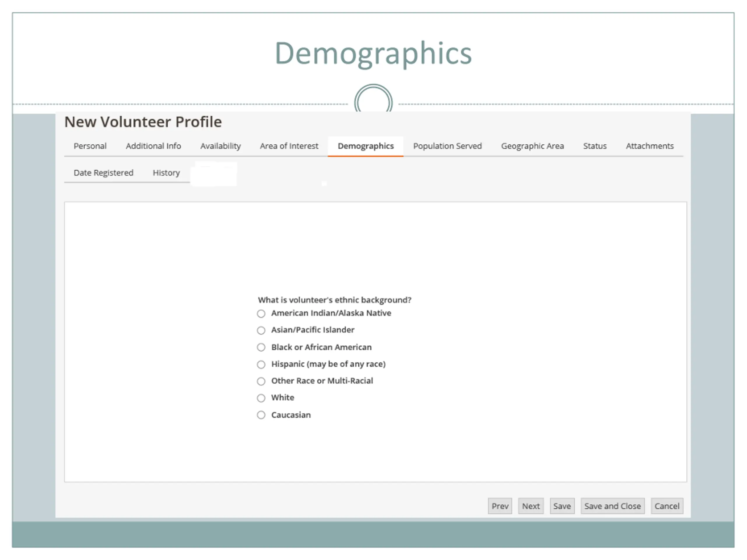This screenshot has height=560, width=747.
Task: Switch to Additional Info tab
Action: click(x=153, y=146)
